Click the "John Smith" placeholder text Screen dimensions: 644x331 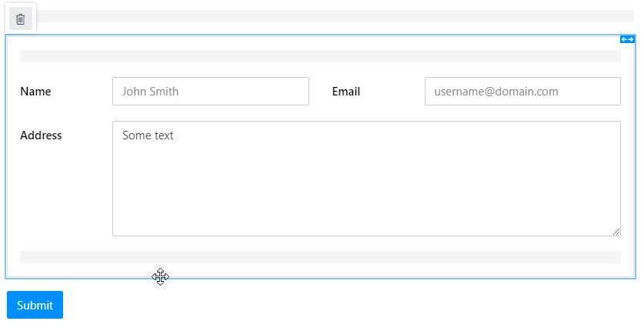(150, 91)
